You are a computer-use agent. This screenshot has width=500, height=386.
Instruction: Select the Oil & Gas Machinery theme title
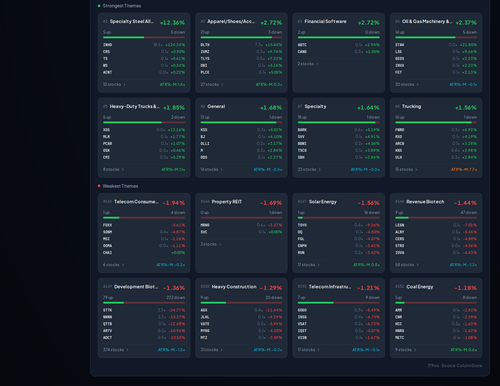427,21
